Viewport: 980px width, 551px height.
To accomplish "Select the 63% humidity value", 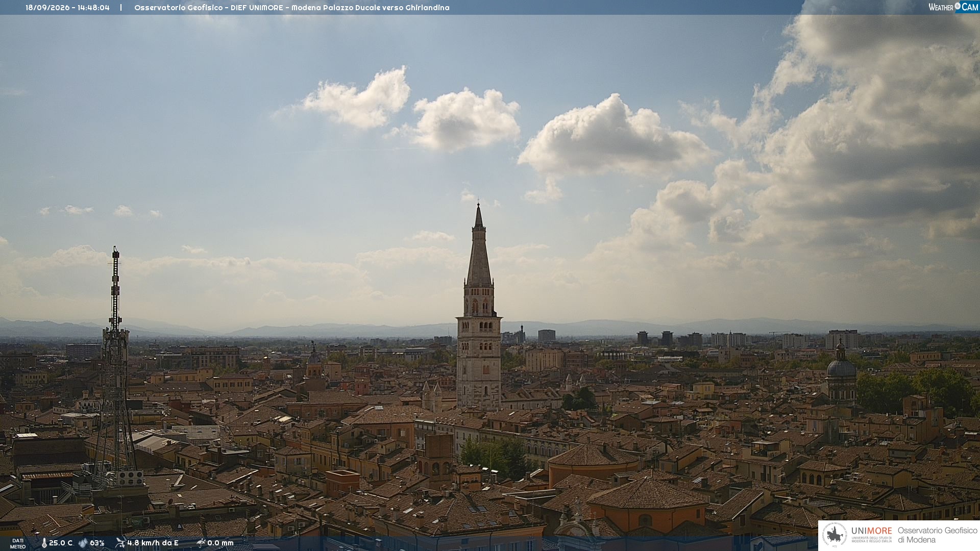I will (97, 543).
